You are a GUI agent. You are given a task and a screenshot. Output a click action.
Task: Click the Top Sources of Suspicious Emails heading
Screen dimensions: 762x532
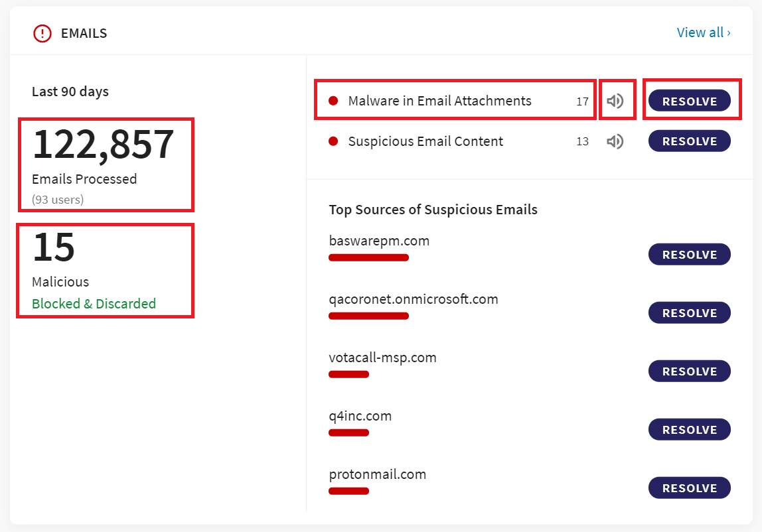point(433,210)
